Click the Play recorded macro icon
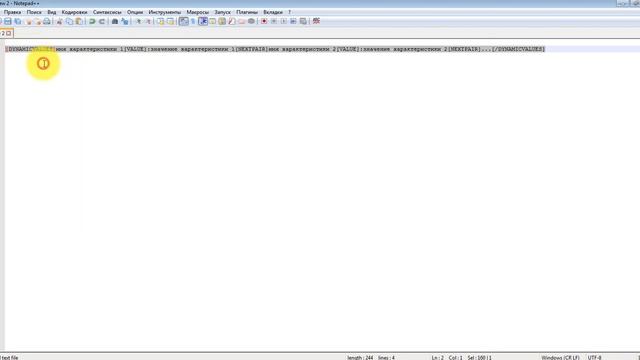 point(284,21)
